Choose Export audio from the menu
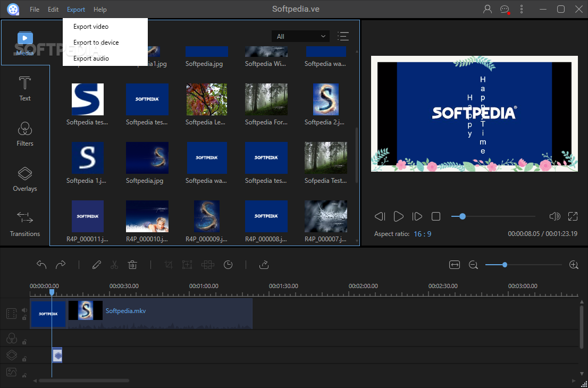This screenshot has width=588, height=388. coord(105,58)
